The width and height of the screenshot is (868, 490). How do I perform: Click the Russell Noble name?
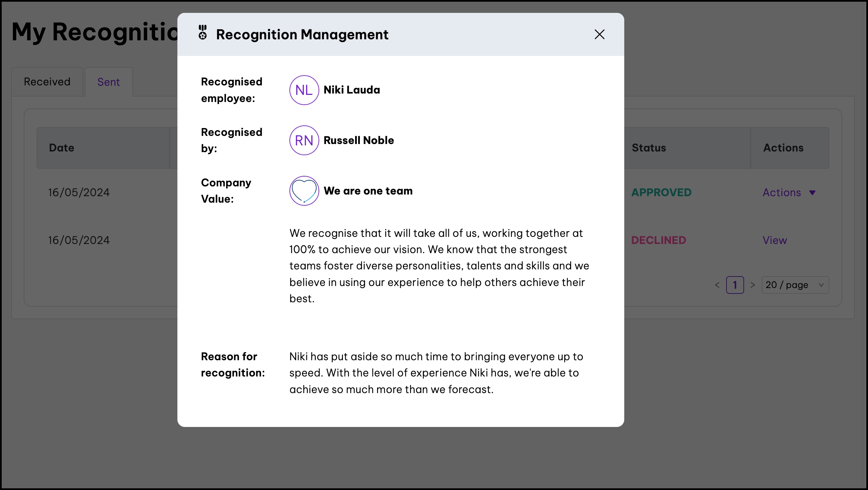click(x=359, y=140)
